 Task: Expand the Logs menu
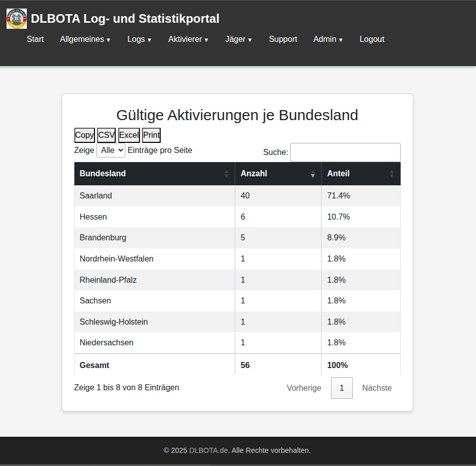click(139, 39)
